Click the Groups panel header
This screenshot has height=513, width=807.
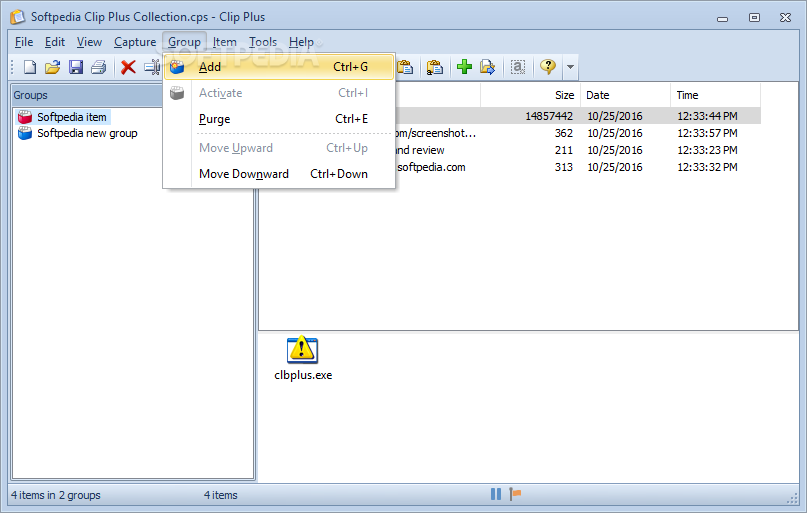point(87,95)
